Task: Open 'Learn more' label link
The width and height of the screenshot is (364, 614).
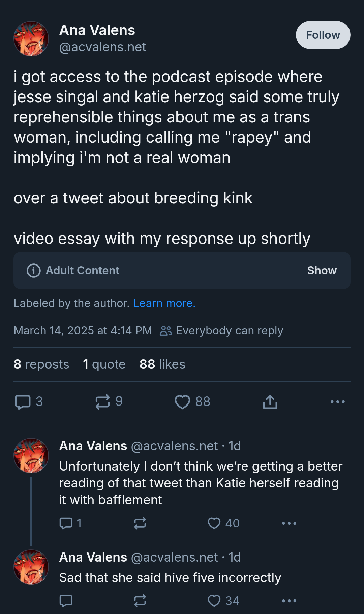Action: tap(164, 303)
